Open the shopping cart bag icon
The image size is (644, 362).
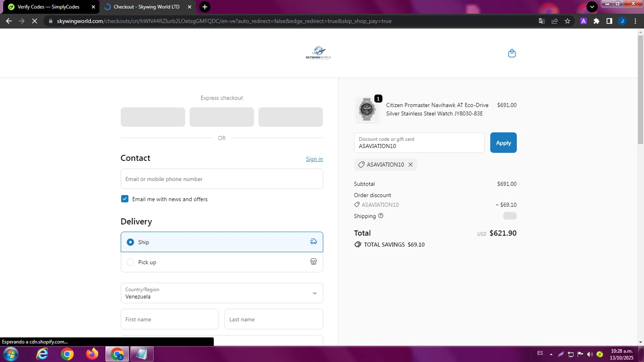click(512, 53)
